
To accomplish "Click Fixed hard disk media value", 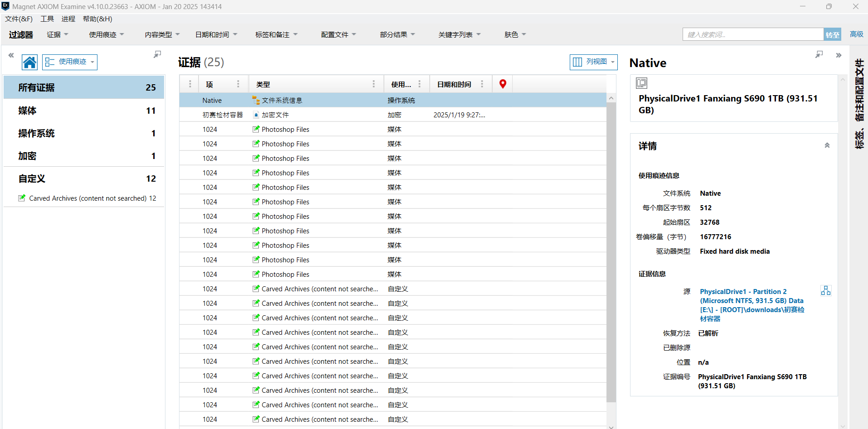I will pyautogui.click(x=734, y=251).
